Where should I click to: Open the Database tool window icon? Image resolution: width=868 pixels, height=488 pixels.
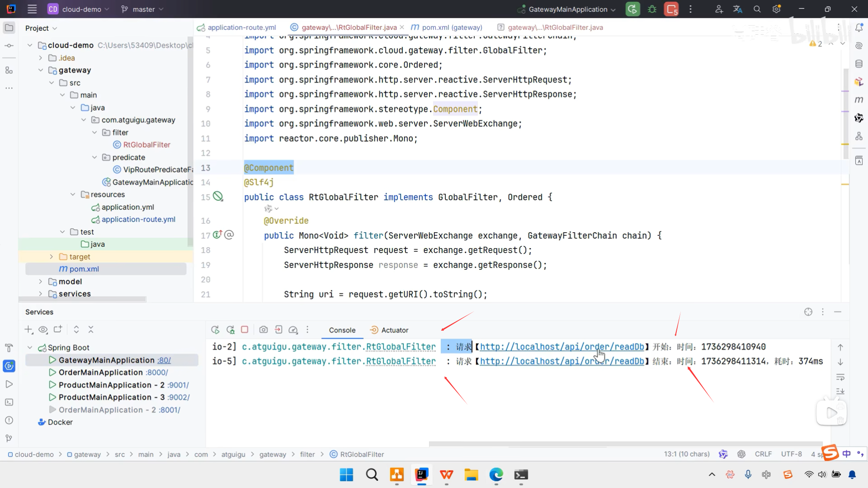859,64
